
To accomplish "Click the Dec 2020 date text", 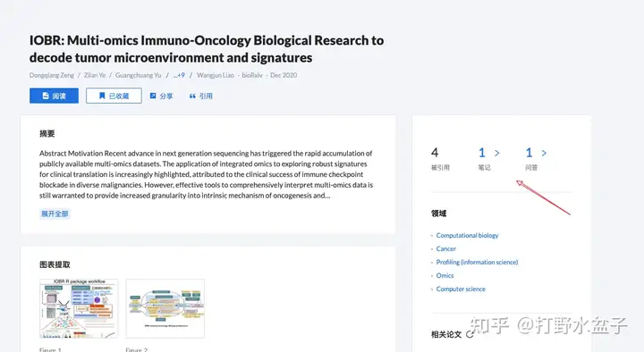I will pos(284,75).
